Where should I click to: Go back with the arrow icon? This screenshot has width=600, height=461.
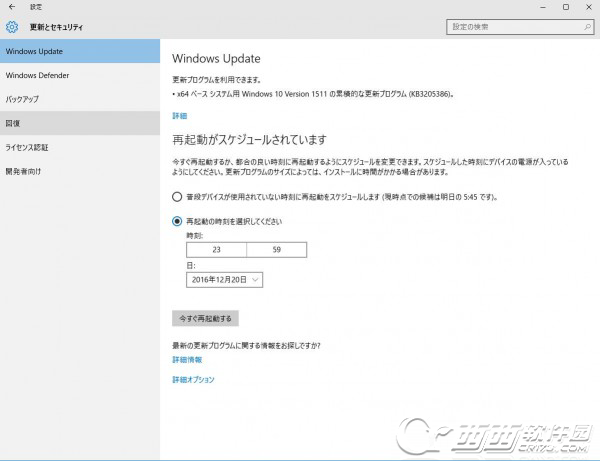(12, 7)
